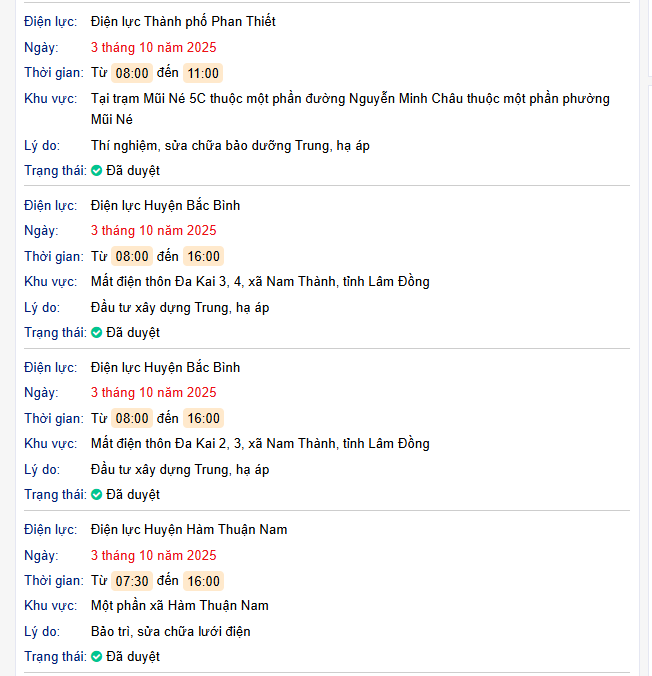Click the Thí nghiệm, sửa chữa bảo dưỡng reason text

[x=230, y=145]
